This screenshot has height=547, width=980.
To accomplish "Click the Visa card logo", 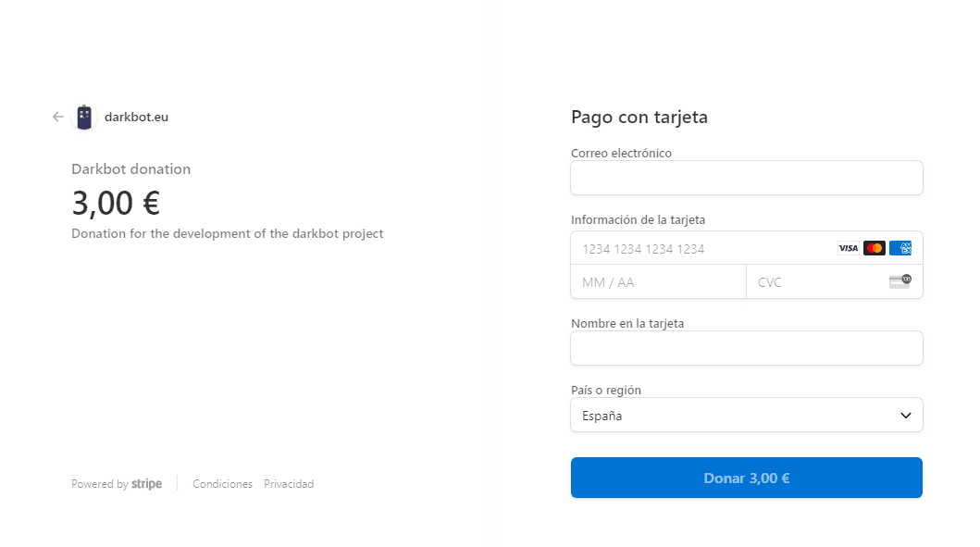I will tap(848, 248).
